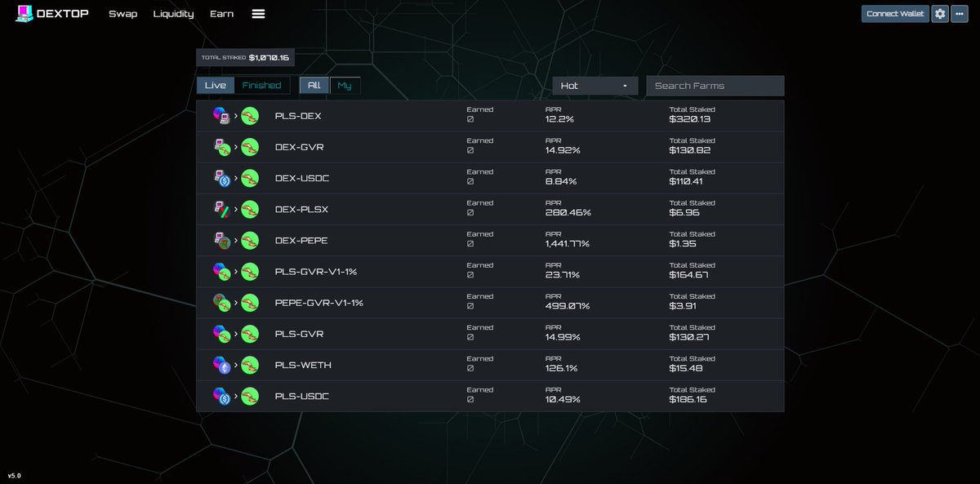Click DEX-GVR pair token icon
Screen dimensions: 980x484
pos(222,148)
